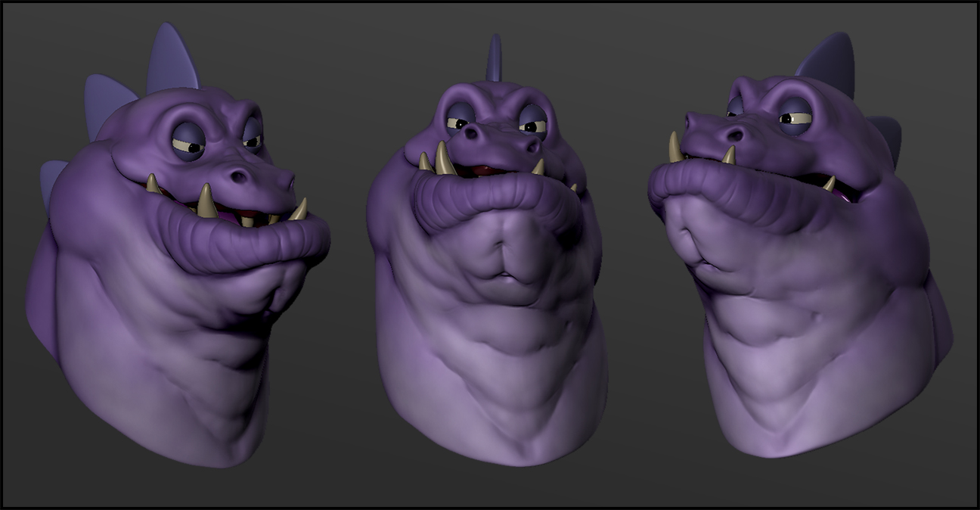Select the dragon head facing toward the left
The width and height of the screenshot is (980, 510).
[800, 246]
